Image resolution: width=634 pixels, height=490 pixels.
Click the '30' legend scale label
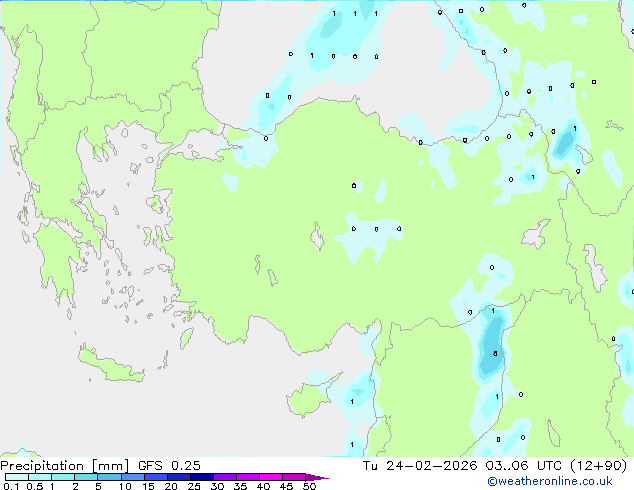(217, 486)
